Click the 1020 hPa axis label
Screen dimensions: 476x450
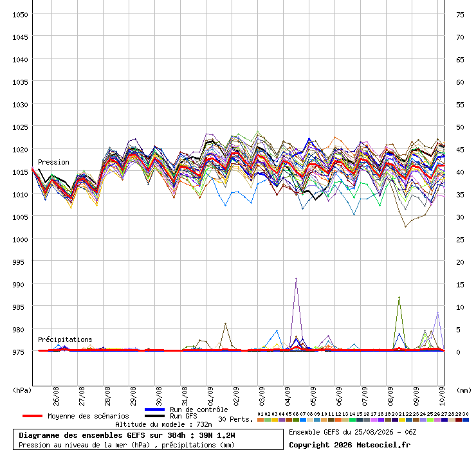tap(20, 150)
